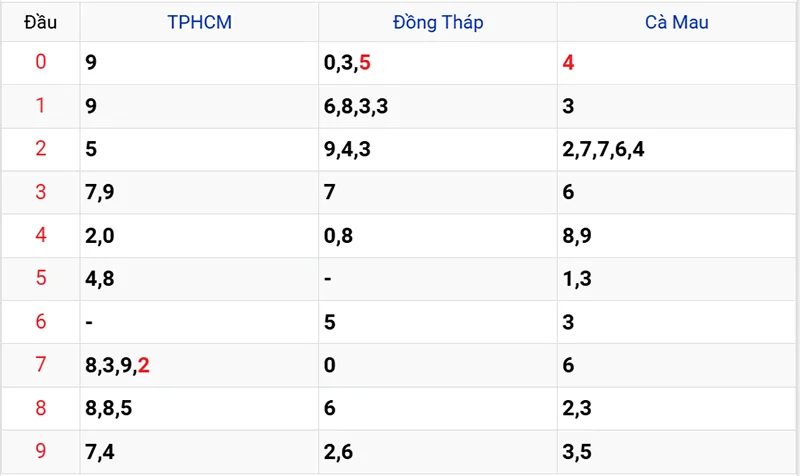Image resolution: width=800 pixels, height=476 pixels.
Task: Click the TPHCM cell showing 8,8,5
Action: coord(110,408)
